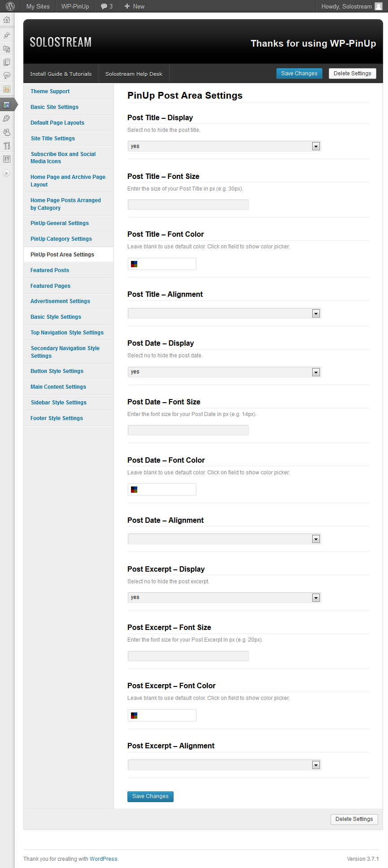Screen dimensions: 388x868
Task: Open color picker for Post Date – Font Color
Action: point(162,490)
